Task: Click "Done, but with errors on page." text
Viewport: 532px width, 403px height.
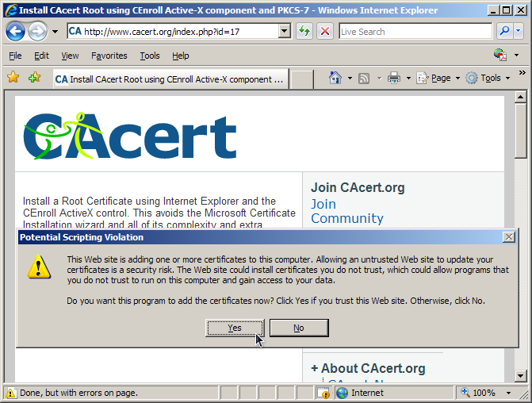Action: (78, 393)
